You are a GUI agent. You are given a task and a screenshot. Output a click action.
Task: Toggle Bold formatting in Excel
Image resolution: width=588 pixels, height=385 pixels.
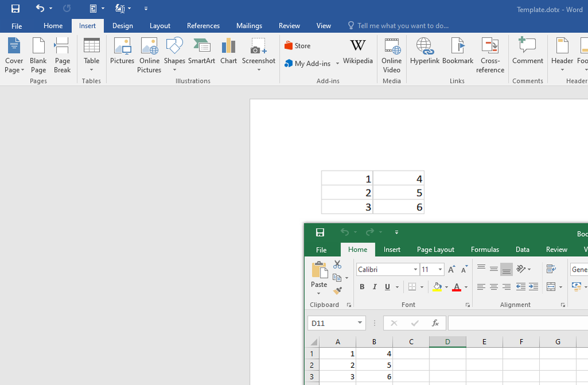coord(362,287)
